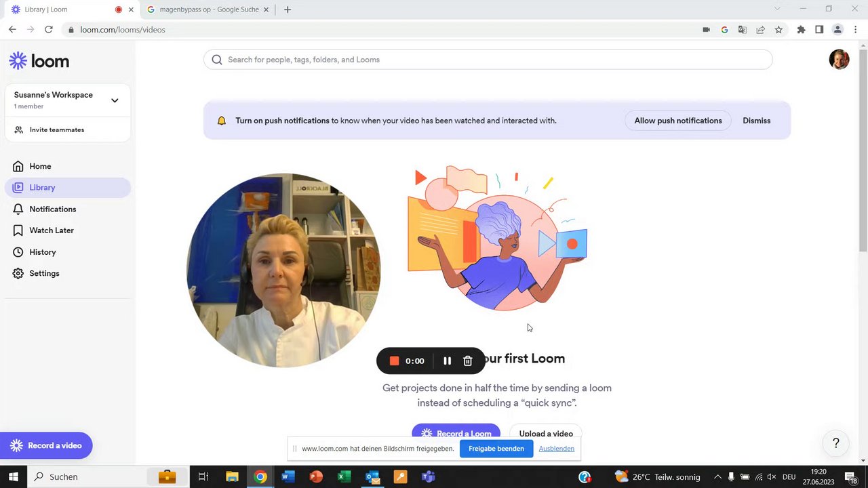
Task: Click the Ausblenden link
Action: coord(557,449)
